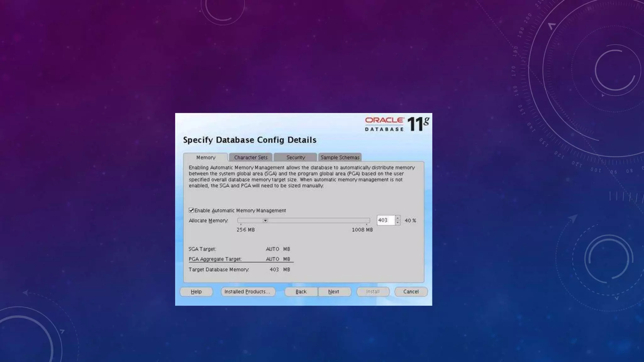The width and height of the screenshot is (644, 362).
Task: Cancel the Oracle installation
Action: [411, 292]
